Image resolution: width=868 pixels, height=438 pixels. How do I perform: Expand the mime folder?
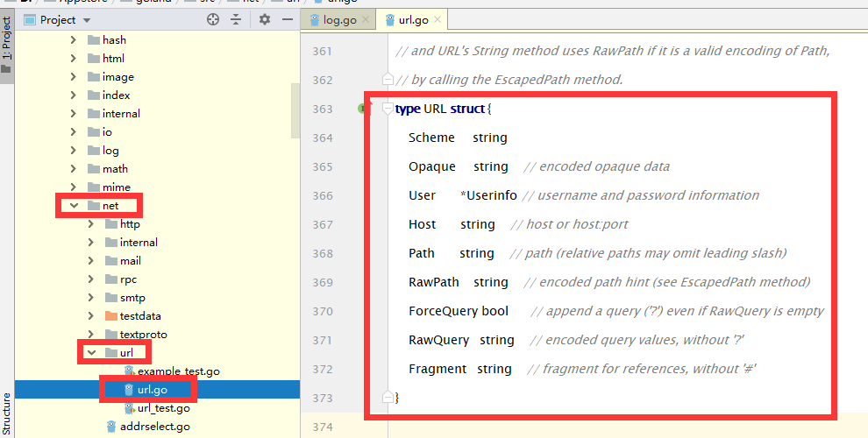(x=73, y=187)
